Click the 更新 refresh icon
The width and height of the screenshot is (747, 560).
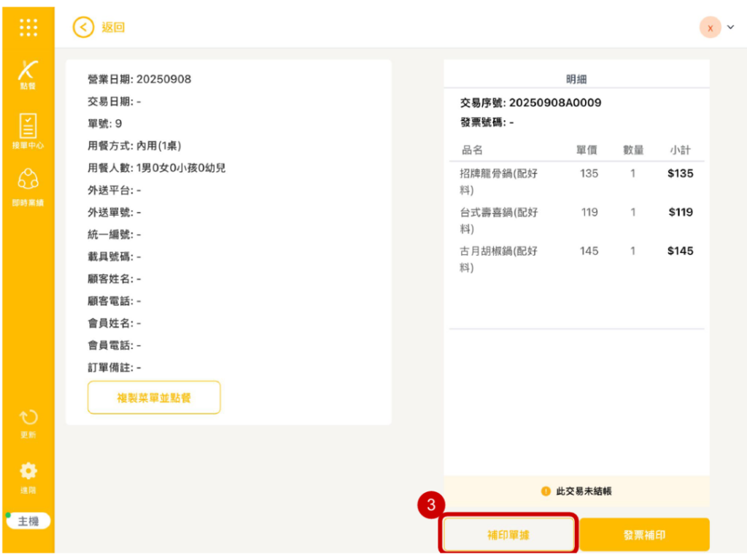click(28, 422)
